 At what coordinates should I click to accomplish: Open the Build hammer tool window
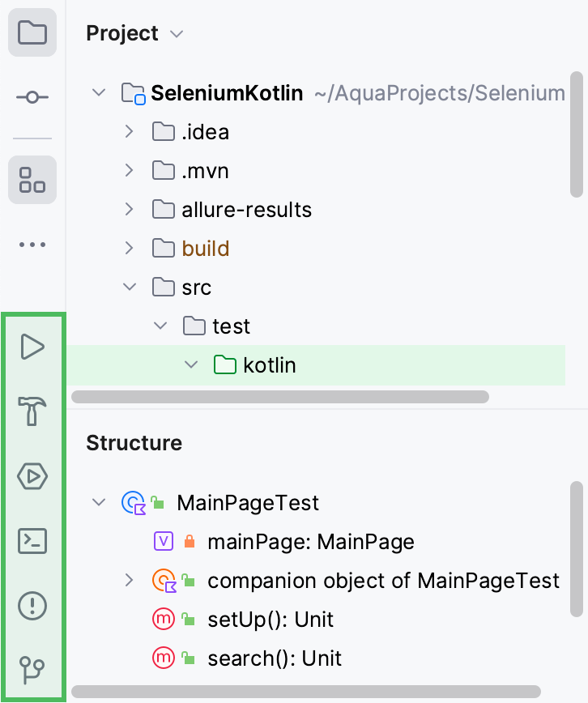pos(32,411)
